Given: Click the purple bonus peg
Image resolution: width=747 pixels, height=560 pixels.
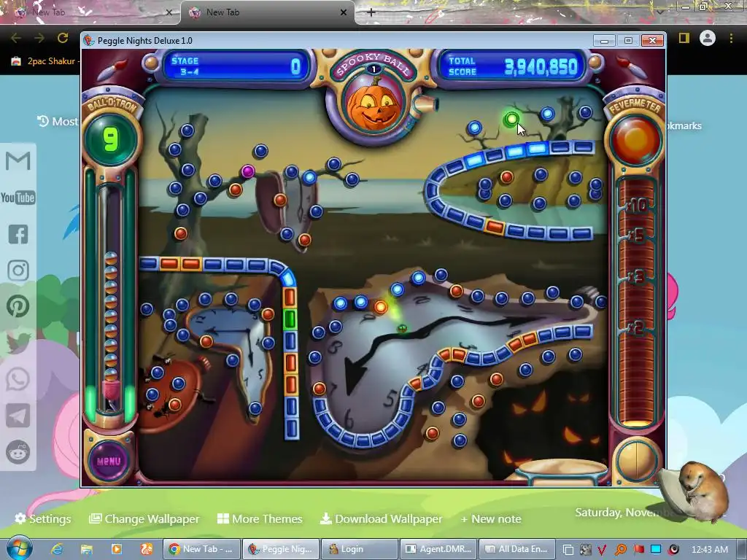Looking at the screenshot, I should (247, 171).
